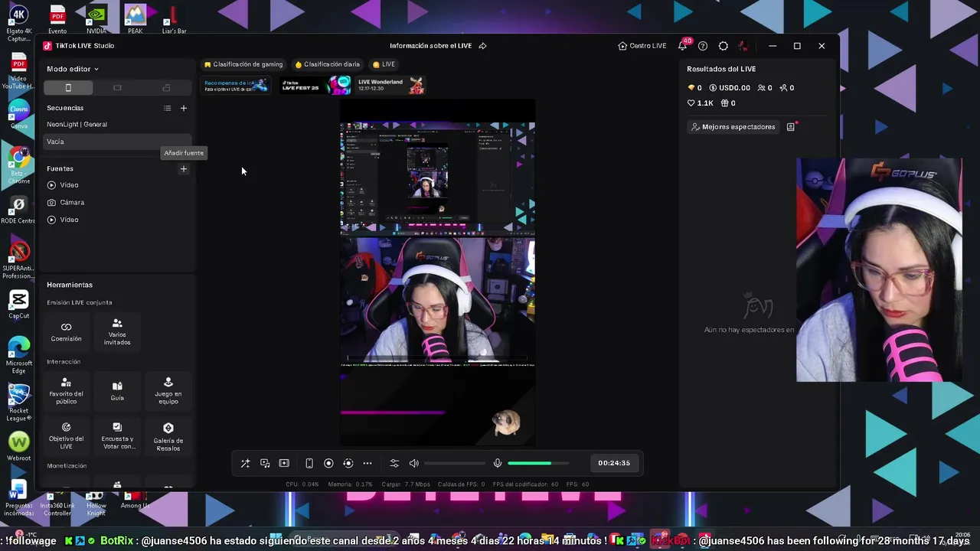The width and height of the screenshot is (980, 551).
Task: Open the Varios invitados tool
Action: 117,332
